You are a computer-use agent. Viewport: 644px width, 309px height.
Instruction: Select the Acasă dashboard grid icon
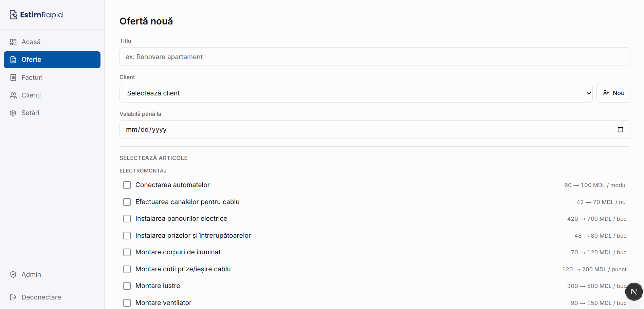point(13,42)
